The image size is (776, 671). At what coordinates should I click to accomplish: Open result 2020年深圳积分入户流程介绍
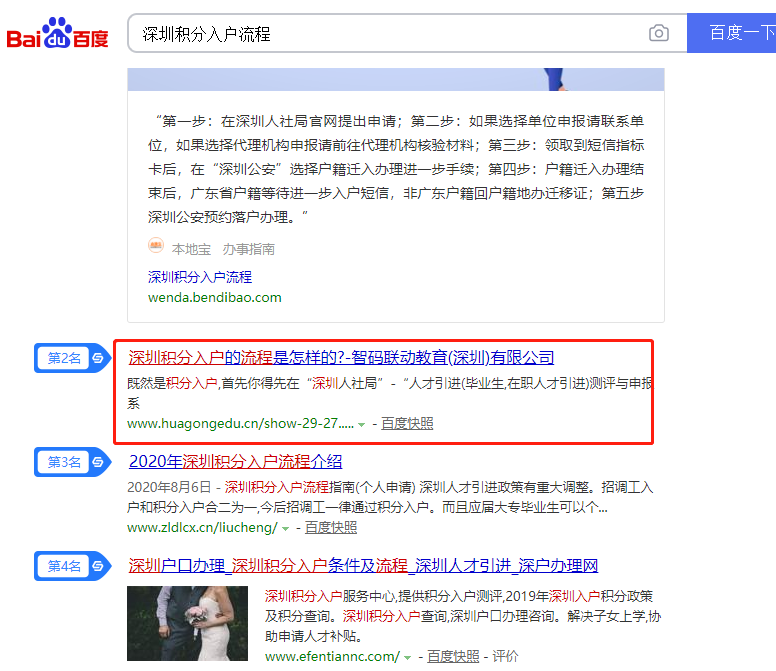[235, 461]
